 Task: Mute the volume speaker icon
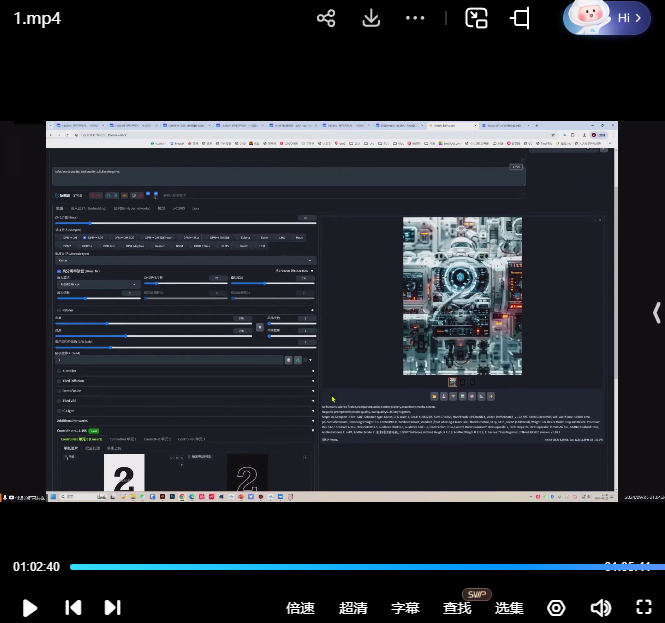coord(600,608)
